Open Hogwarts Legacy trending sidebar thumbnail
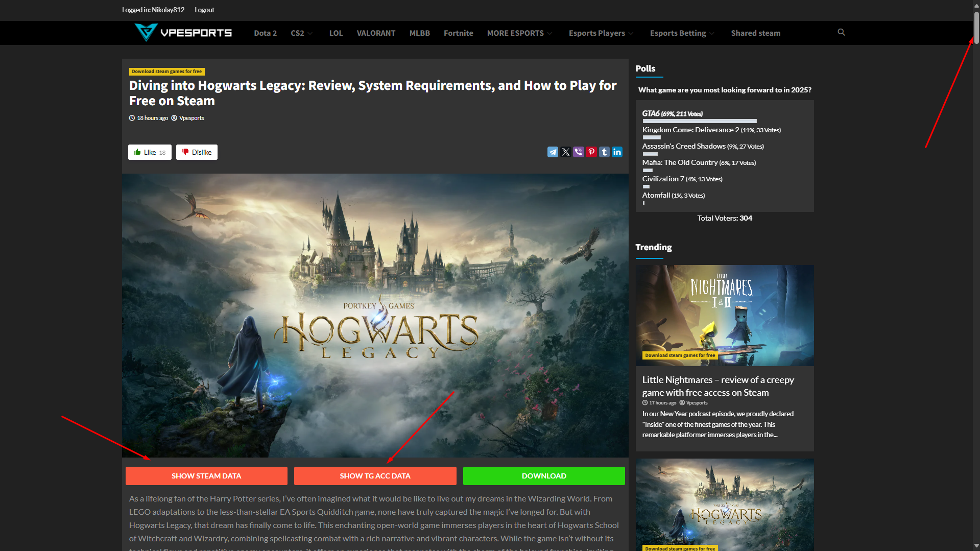The width and height of the screenshot is (980, 551). click(725, 505)
